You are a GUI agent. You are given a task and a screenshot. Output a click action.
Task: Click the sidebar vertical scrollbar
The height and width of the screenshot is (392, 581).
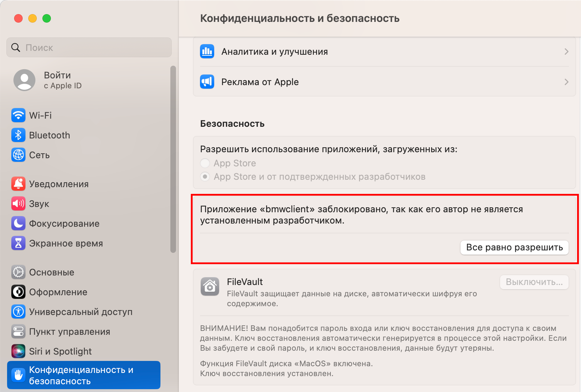[x=173, y=159]
